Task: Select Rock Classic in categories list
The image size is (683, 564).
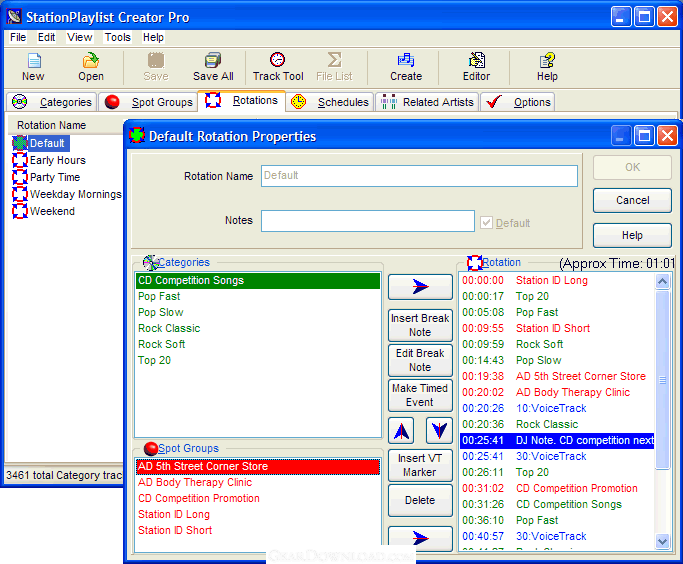Action: click(x=257, y=328)
